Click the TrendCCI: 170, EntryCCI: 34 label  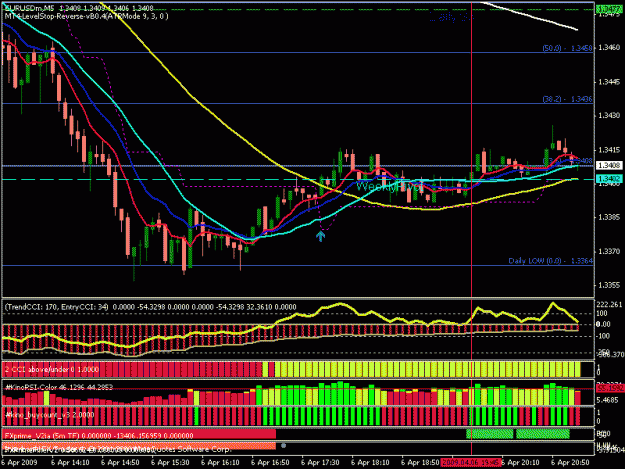click(x=57, y=307)
